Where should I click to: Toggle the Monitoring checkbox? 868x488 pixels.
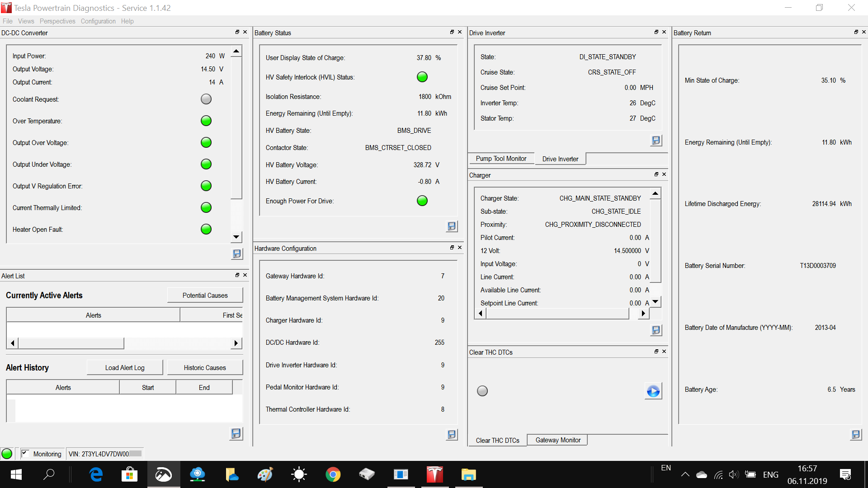pyautogui.click(x=25, y=453)
